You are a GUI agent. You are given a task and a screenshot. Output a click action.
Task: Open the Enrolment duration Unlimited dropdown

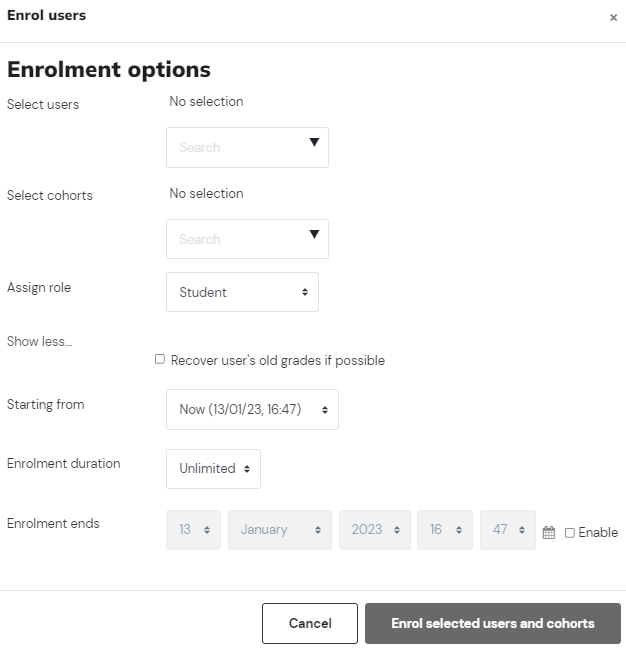(213, 469)
